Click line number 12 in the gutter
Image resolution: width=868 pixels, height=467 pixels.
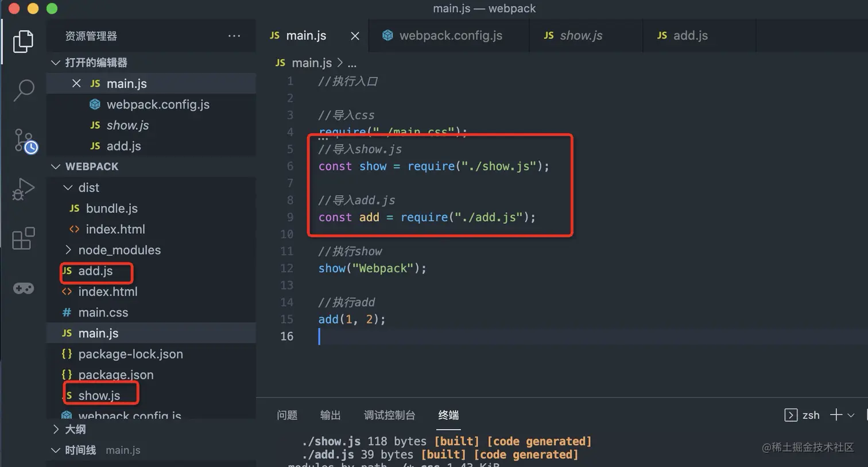[x=287, y=268]
